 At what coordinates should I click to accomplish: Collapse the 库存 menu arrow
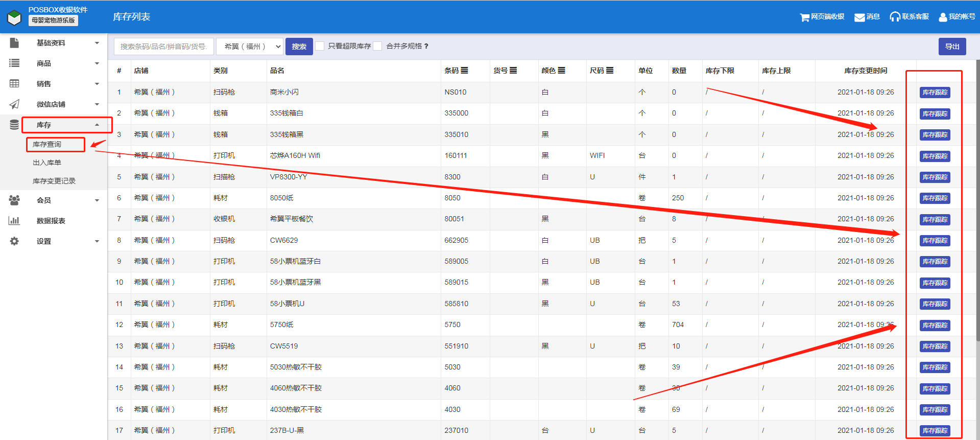tap(97, 125)
